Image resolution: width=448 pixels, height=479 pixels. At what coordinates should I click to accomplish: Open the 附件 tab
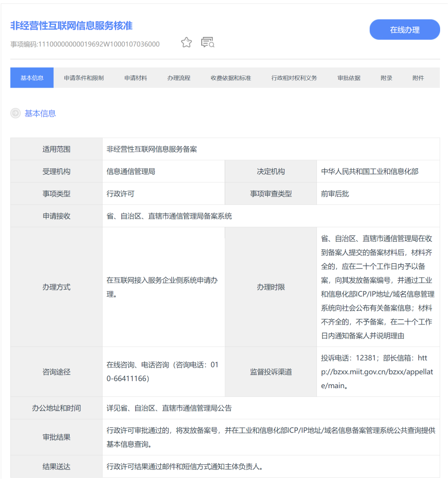tap(418, 78)
